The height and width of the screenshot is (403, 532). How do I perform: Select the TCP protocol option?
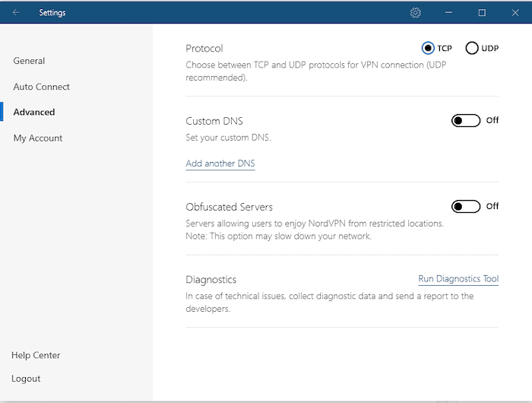[x=429, y=49]
